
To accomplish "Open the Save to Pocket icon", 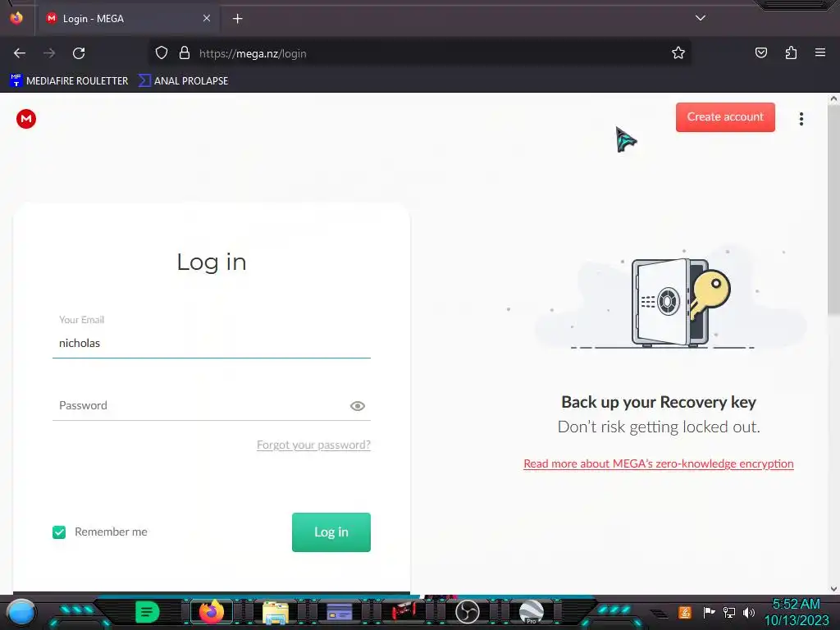I will [760, 53].
